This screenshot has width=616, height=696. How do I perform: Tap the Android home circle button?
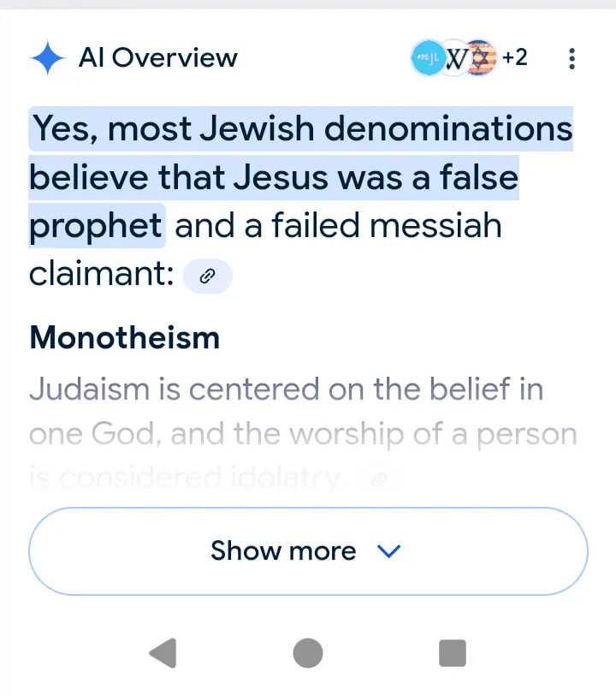click(308, 653)
